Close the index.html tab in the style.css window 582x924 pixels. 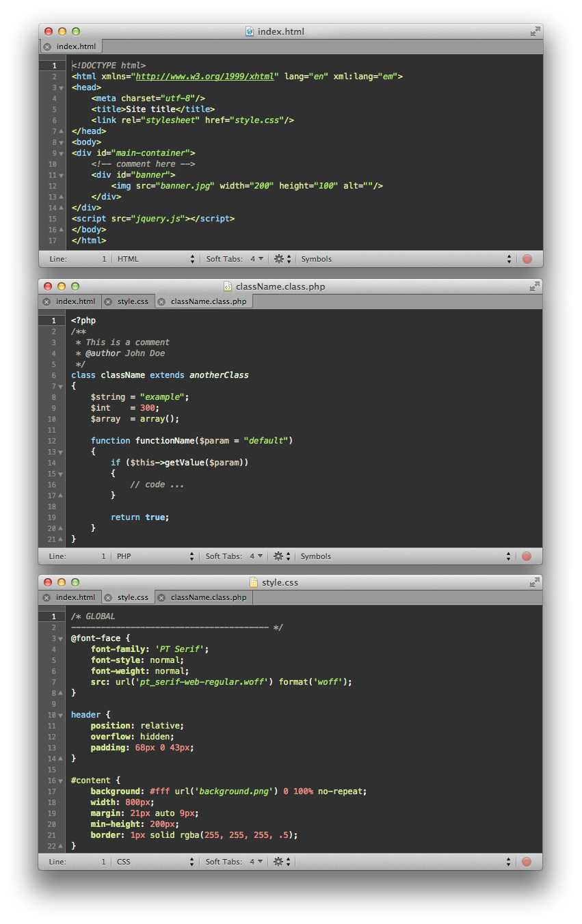(x=47, y=597)
